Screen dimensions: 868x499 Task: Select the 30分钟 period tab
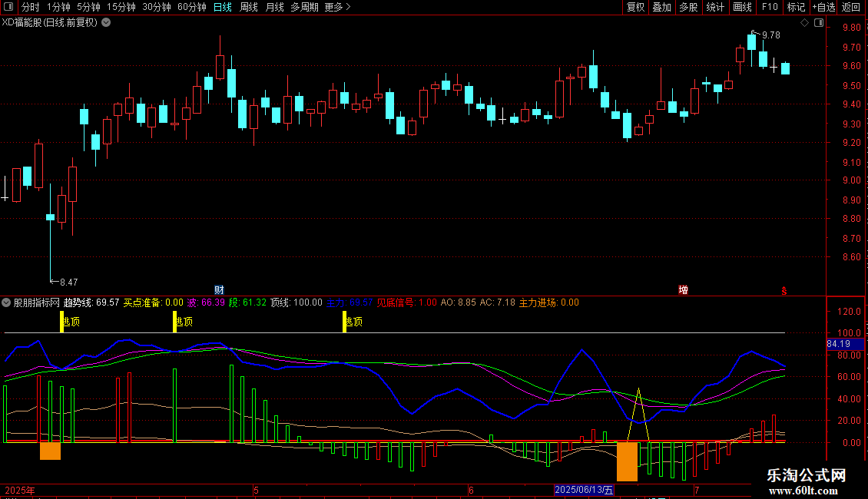157,7
